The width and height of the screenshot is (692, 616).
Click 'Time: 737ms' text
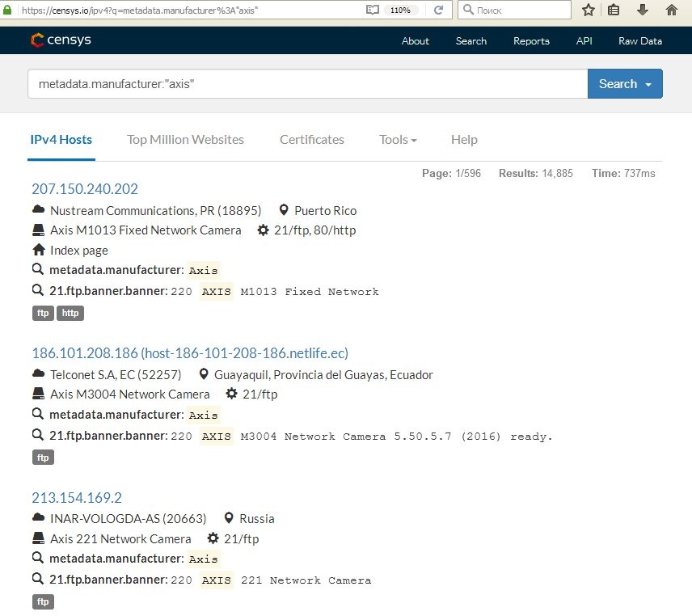tap(623, 174)
